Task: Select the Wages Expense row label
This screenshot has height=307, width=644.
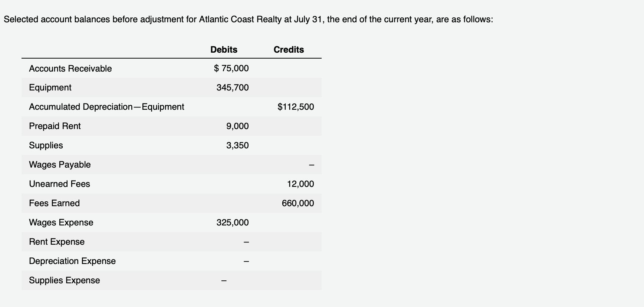Action: coord(61,223)
